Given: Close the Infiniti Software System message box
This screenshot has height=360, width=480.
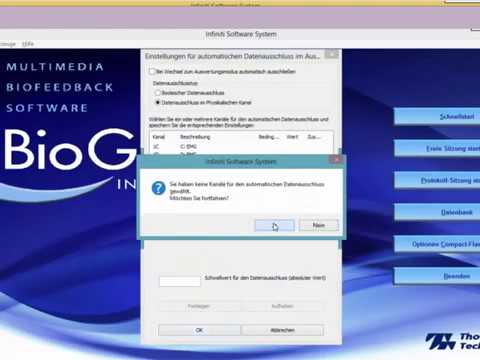Looking at the screenshot, I should tap(336, 160).
